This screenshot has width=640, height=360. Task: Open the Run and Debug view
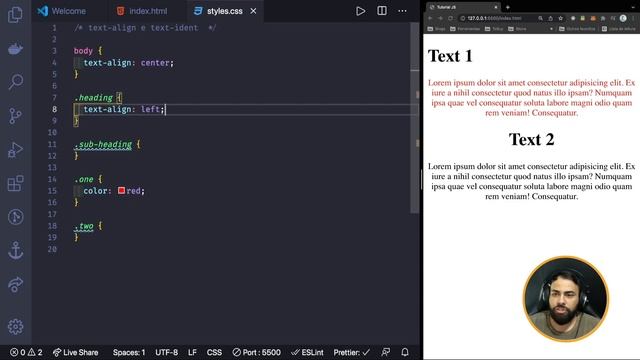point(15,150)
